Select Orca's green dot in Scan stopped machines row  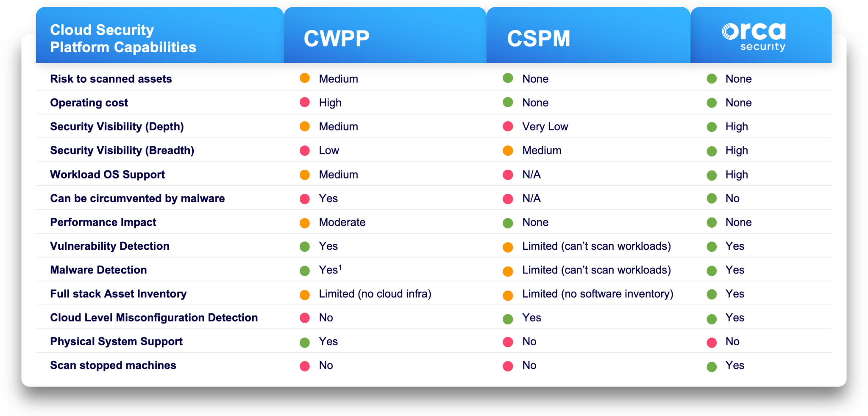[712, 366]
